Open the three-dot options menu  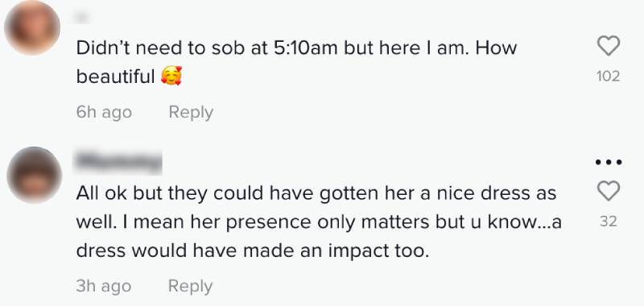[609, 162]
